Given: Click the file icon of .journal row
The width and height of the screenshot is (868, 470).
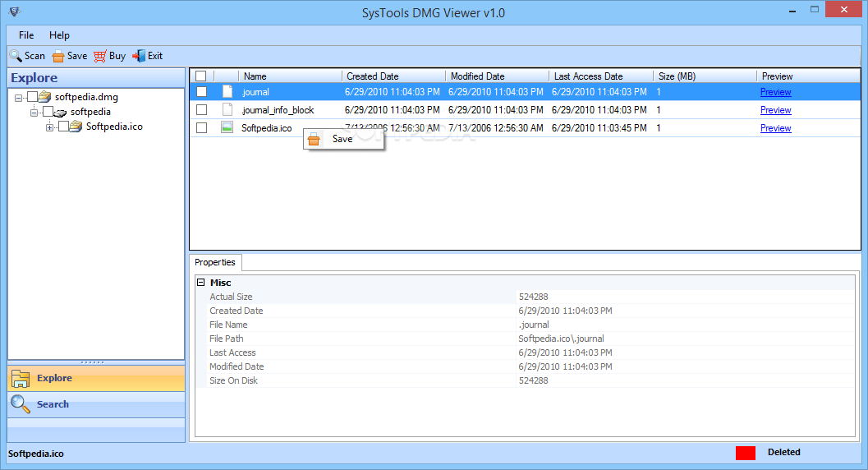Looking at the screenshot, I should 227,91.
